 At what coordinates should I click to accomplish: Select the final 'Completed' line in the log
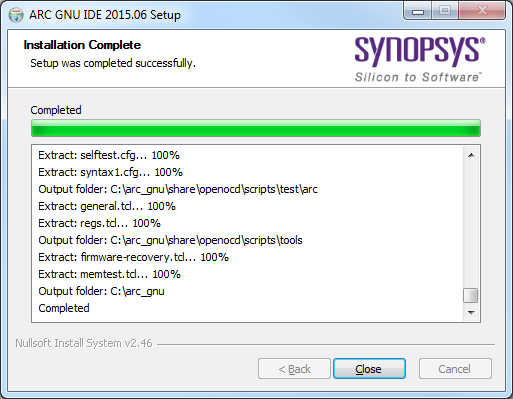[64, 308]
